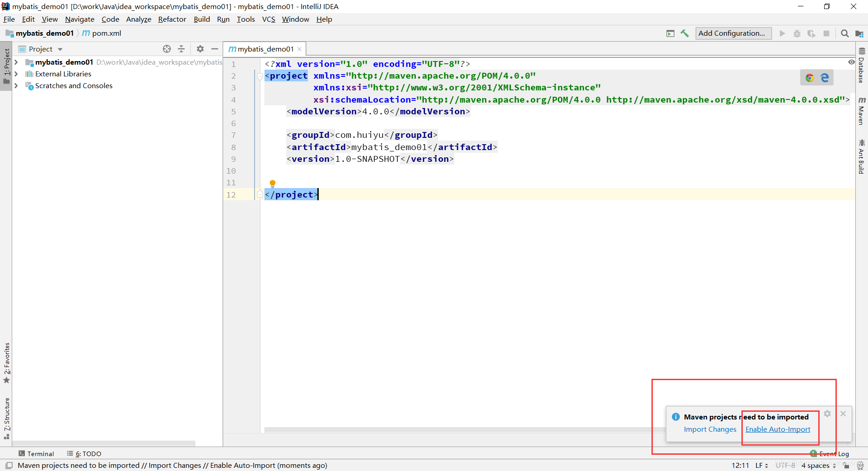This screenshot has width=868, height=471.
Task: Click Add Configuration button
Action: coord(733,33)
